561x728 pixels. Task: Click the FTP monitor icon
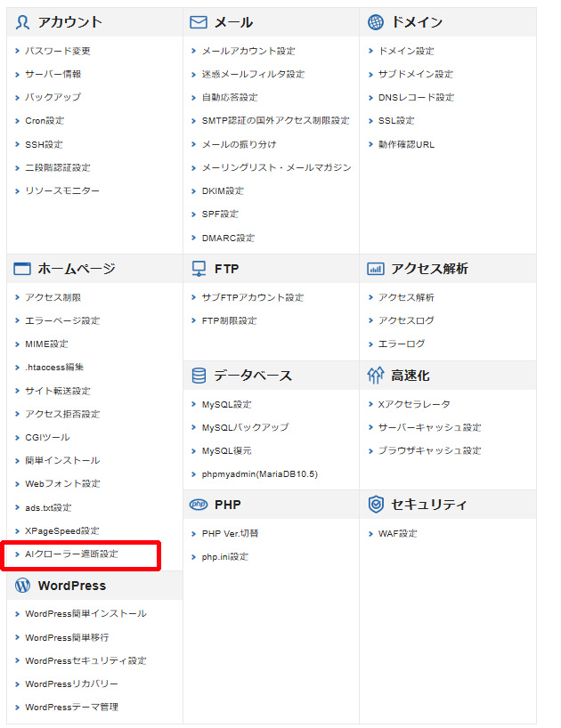pos(199,269)
